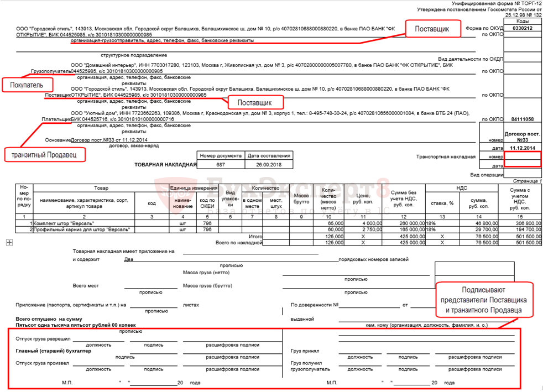Click "Груз принял" label
Screen dimensions: 543x392
pos(305,351)
